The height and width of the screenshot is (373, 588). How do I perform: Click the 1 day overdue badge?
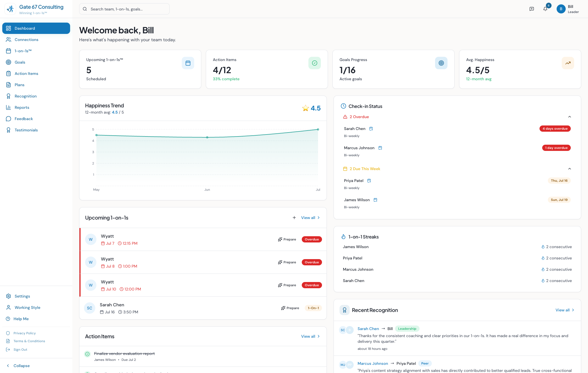[x=556, y=148]
